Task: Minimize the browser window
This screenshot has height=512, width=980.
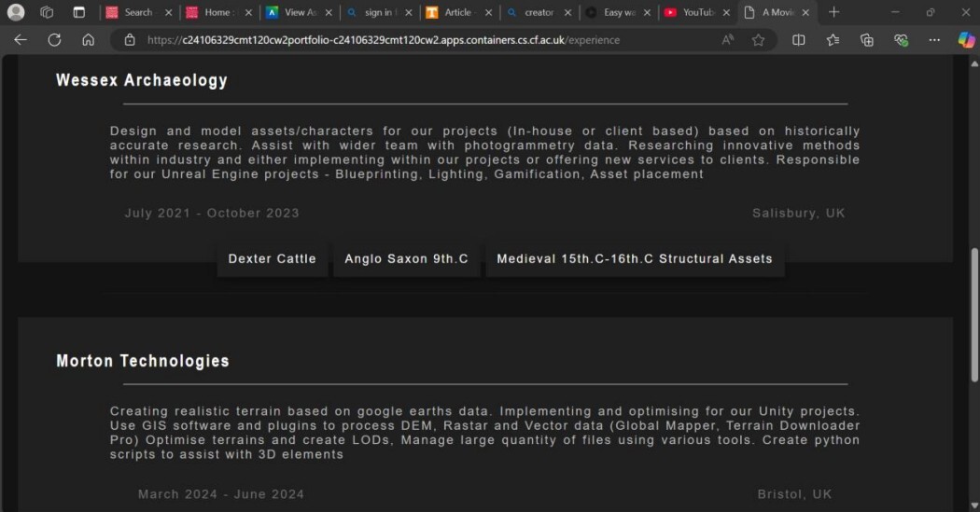Action: [x=895, y=12]
